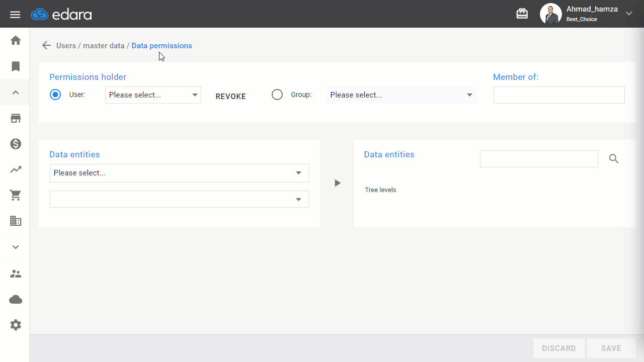The width and height of the screenshot is (644, 362).
Task: Click the right-pointing transfer arrow
Action: click(x=338, y=183)
